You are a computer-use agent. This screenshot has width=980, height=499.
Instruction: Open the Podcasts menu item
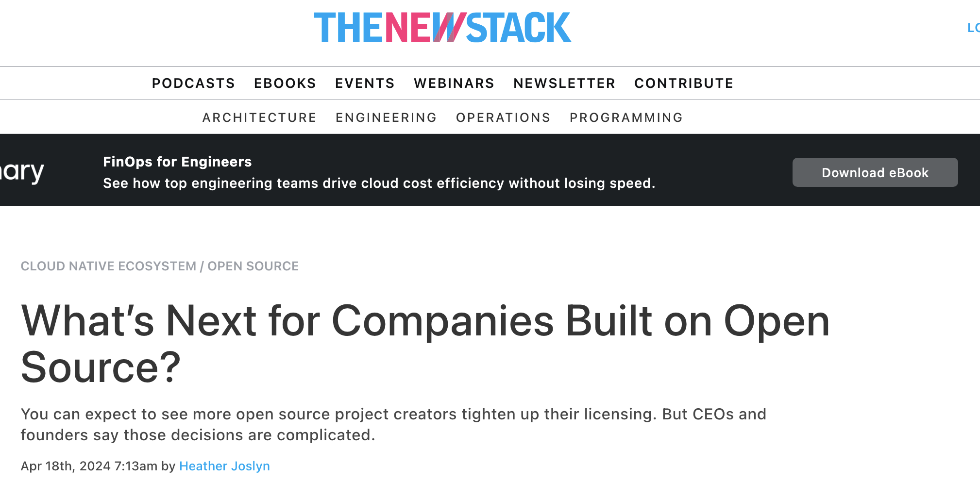click(x=193, y=83)
